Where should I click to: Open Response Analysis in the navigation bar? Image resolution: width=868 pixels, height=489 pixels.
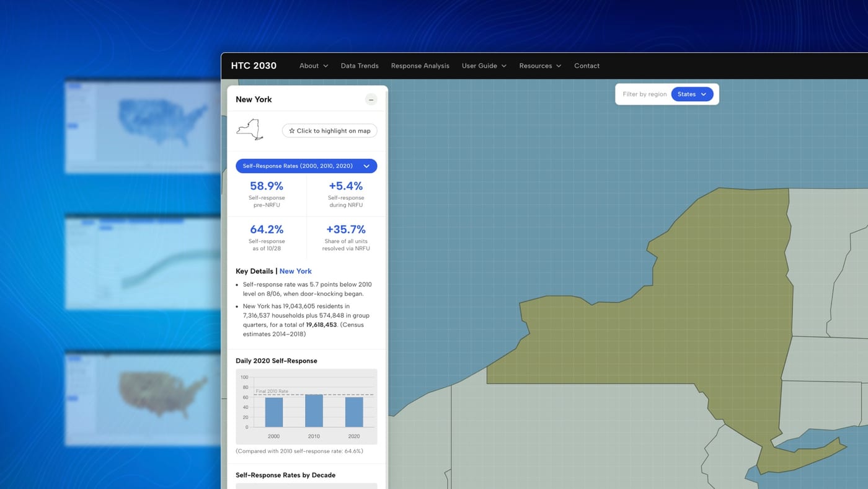click(x=420, y=66)
